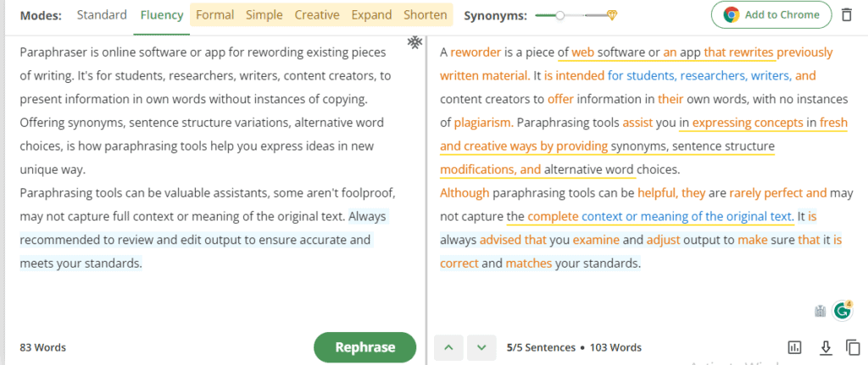The height and width of the screenshot is (365, 868).
Task: Switch to Creative mode
Action: coord(317,15)
